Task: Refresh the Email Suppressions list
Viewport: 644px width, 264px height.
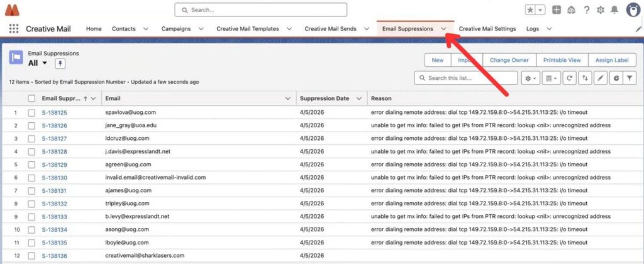Action: pyautogui.click(x=569, y=78)
